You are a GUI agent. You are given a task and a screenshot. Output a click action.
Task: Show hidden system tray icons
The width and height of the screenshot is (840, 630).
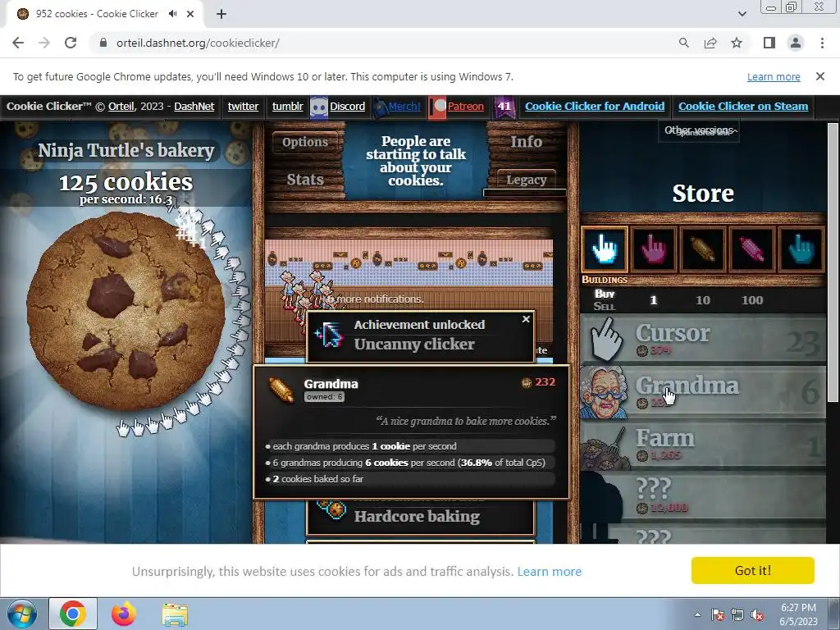tap(697, 614)
